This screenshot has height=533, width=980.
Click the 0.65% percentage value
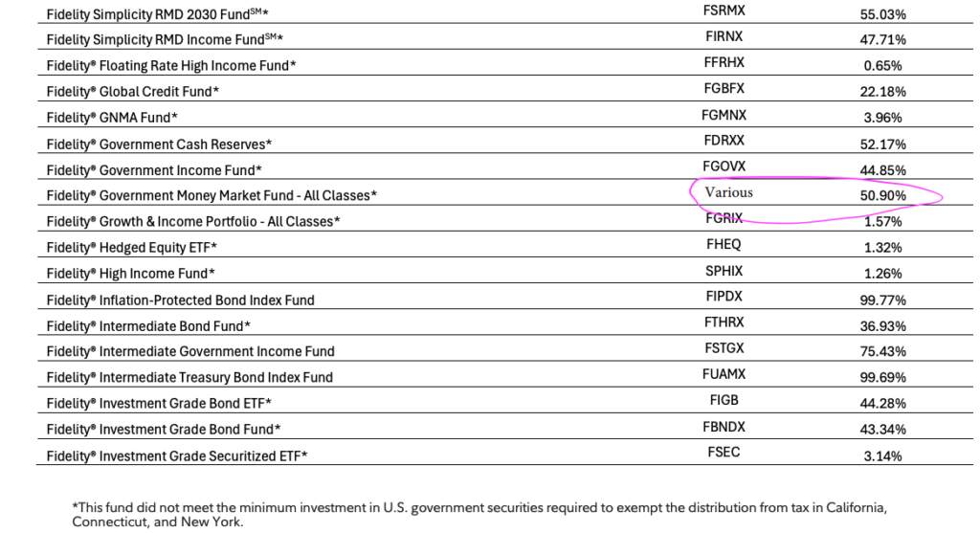[884, 65]
